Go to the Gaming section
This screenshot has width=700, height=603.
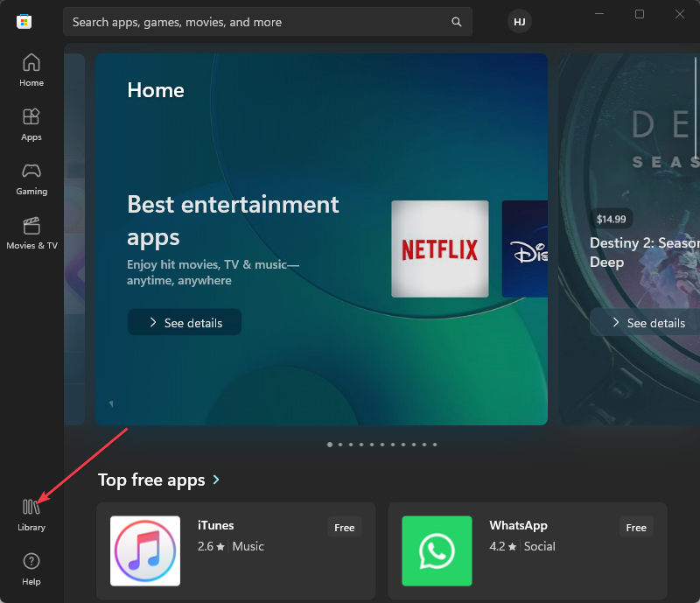coord(31,179)
